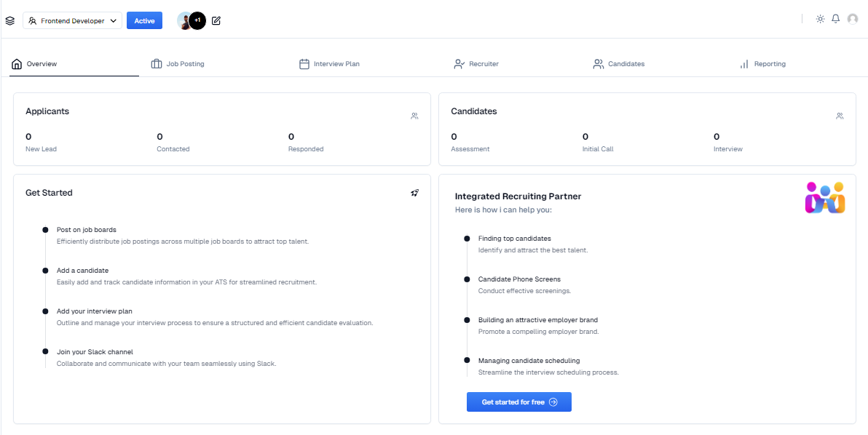Toggle the light/dark theme sun icon
Screen dimensions: 868x435
[821, 19]
